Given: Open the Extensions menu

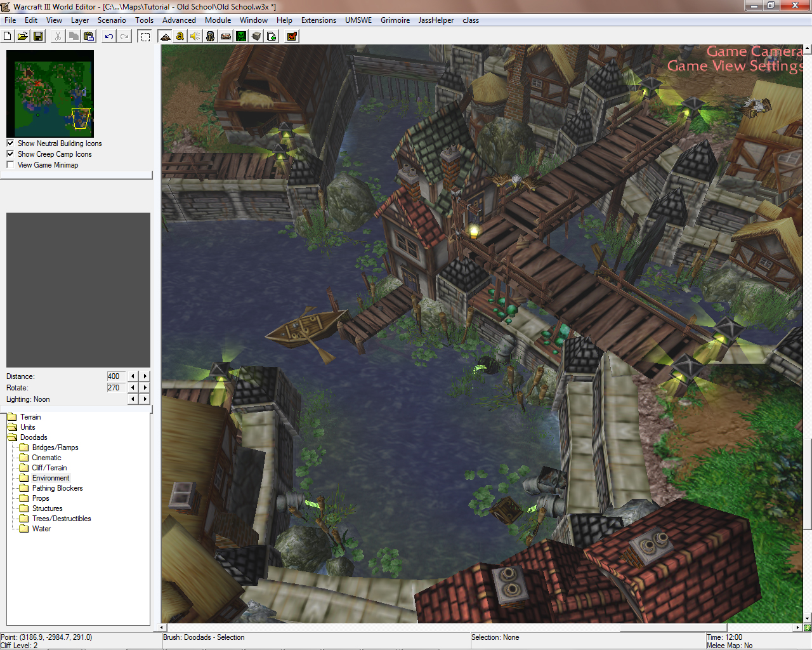Looking at the screenshot, I should [318, 20].
